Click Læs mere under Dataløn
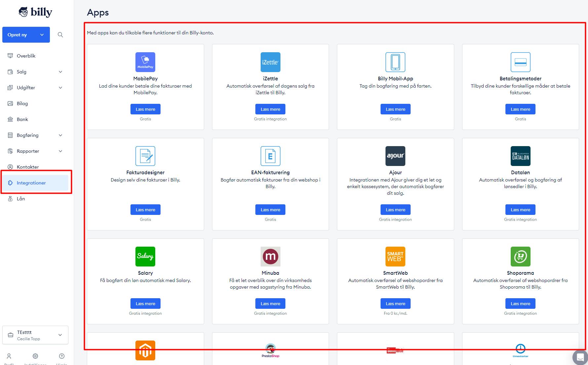588x365 pixels. pos(520,210)
